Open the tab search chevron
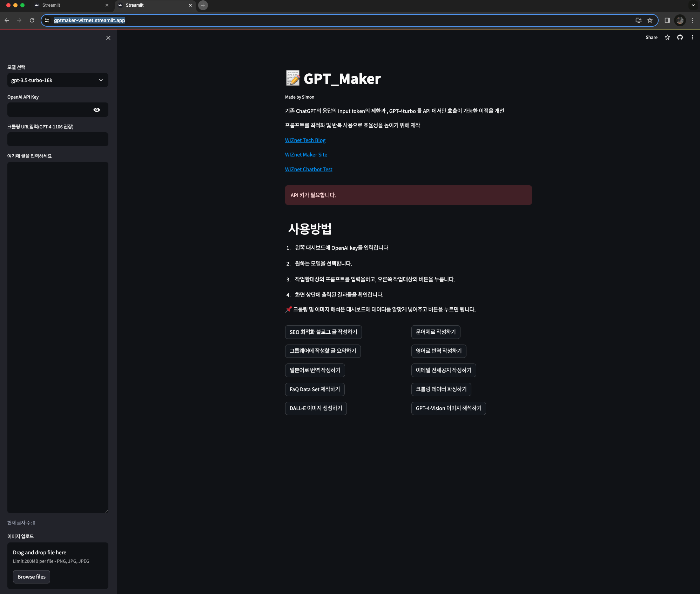The height and width of the screenshot is (594, 700). pos(693,5)
